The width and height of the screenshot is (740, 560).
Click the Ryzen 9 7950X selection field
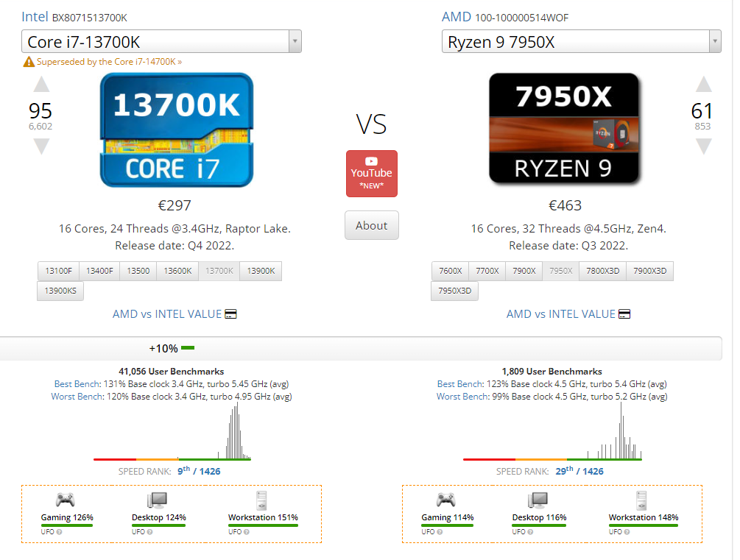point(582,41)
